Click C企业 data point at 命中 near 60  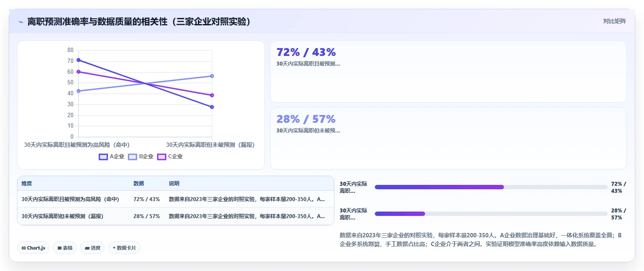(78, 72)
